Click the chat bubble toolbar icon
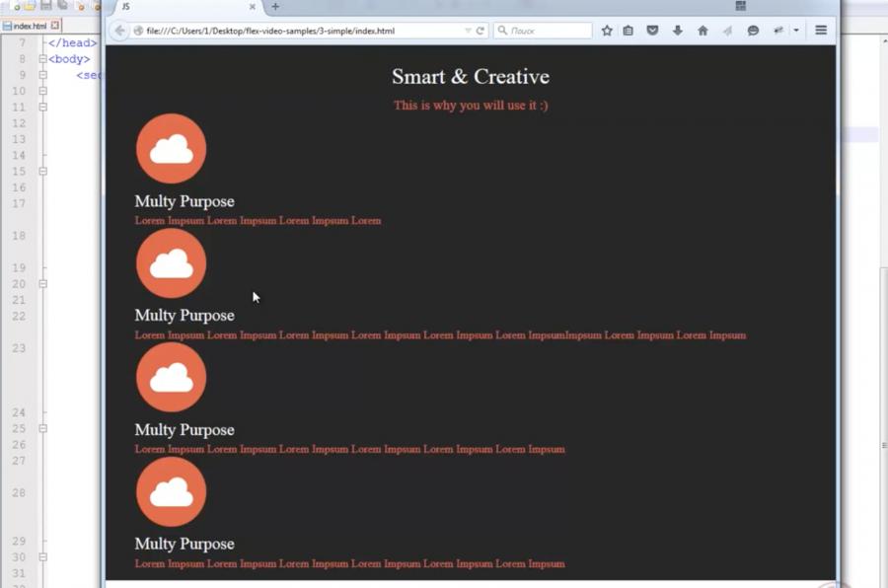 tap(753, 31)
